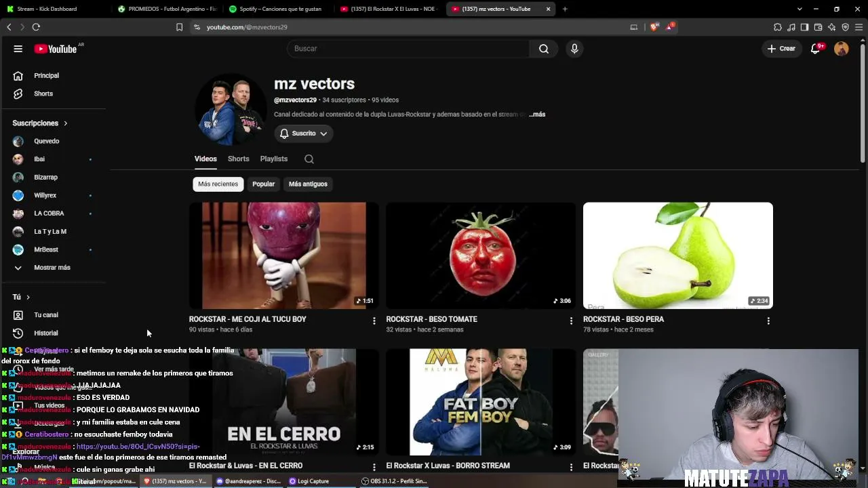Open a new browser tab

[565, 9]
